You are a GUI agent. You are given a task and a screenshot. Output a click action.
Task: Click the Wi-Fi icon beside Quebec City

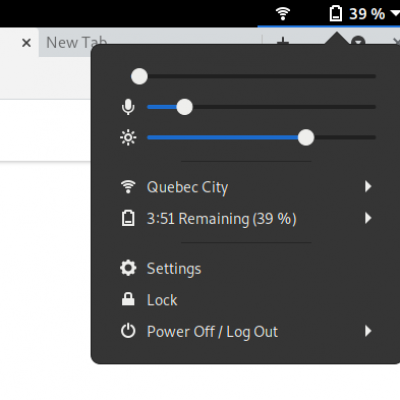coord(128,187)
